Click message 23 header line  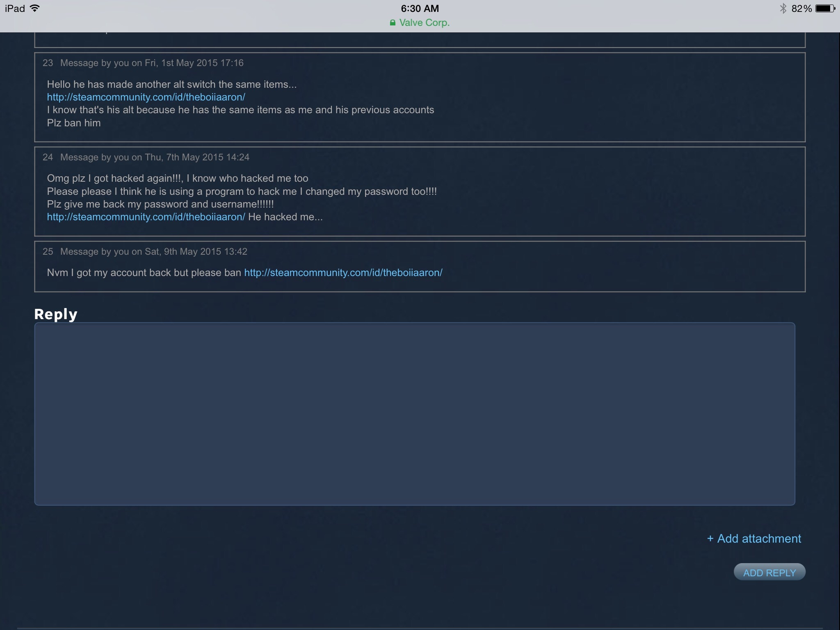point(143,63)
